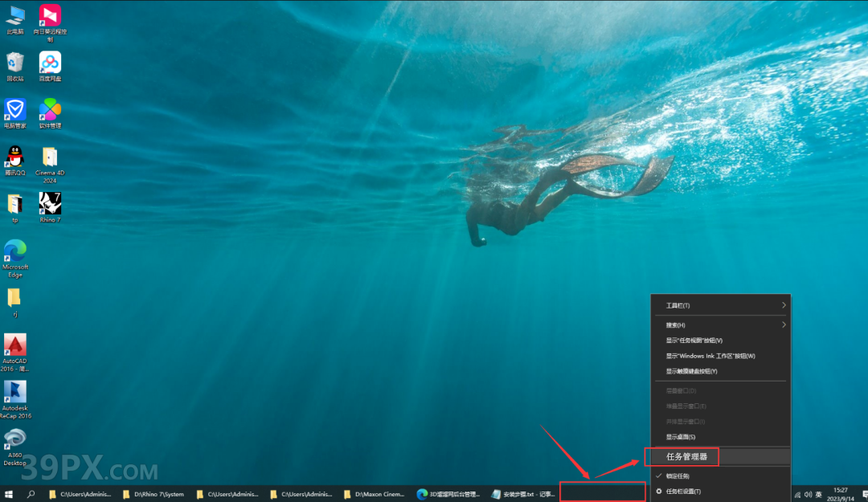Expand the 工具栏(T) submenu arrow
The image size is (868, 502).
click(784, 305)
